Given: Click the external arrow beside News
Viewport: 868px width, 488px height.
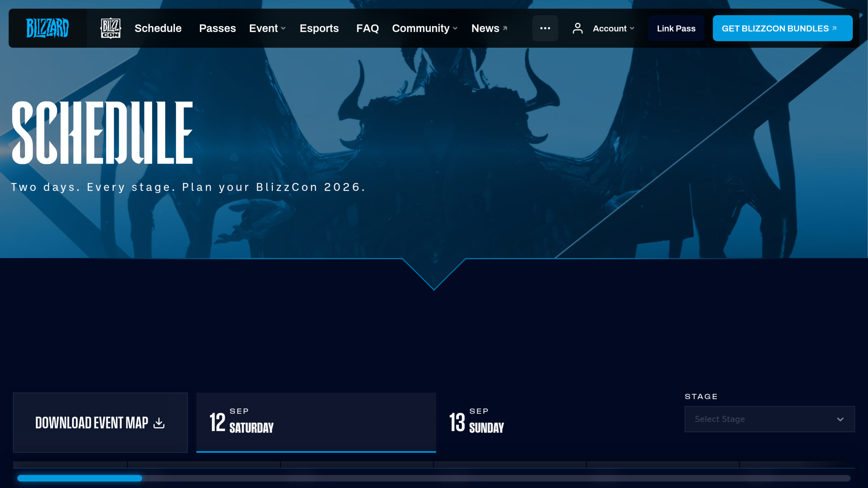Looking at the screenshot, I should 505,28.
